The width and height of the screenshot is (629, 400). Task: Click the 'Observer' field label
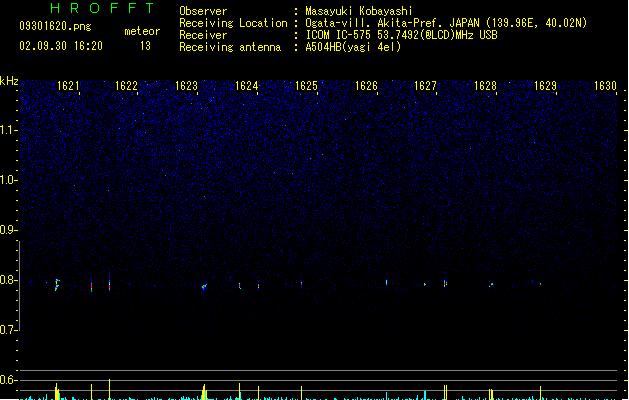pyautogui.click(x=203, y=11)
